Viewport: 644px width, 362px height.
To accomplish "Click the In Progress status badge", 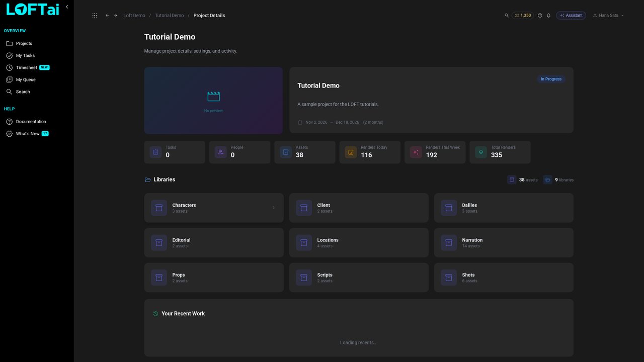I will [551, 79].
